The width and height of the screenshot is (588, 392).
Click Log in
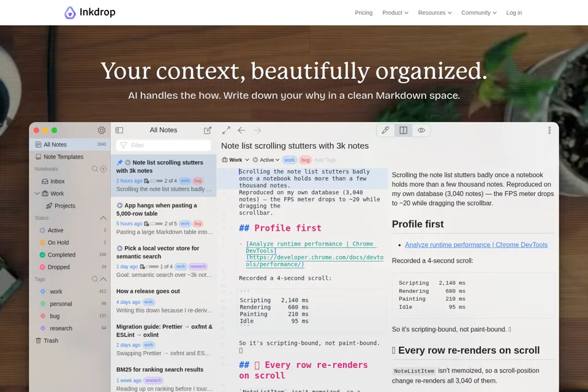[x=514, y=13]
